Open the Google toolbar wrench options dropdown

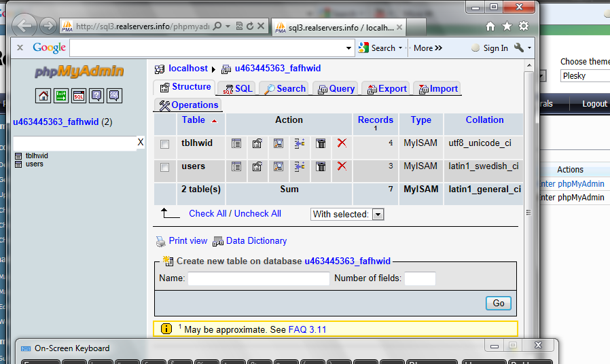click(522, 48)
